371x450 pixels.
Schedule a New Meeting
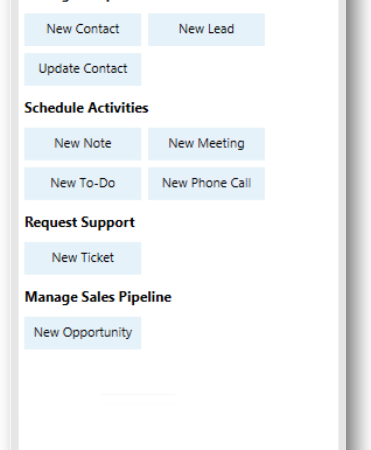[x=206, y=144]
